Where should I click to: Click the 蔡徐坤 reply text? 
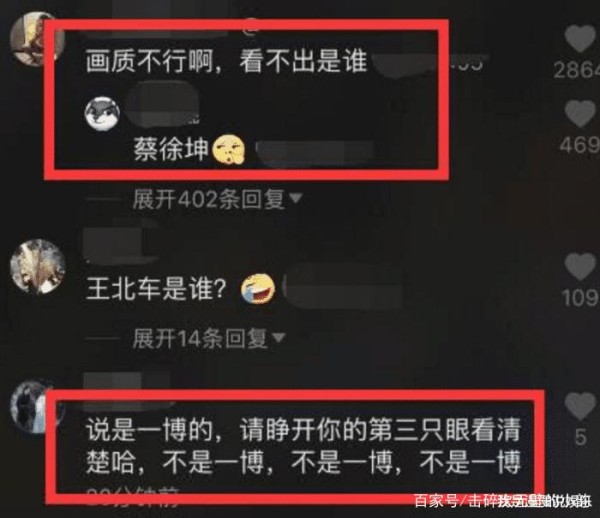[171, 149]
